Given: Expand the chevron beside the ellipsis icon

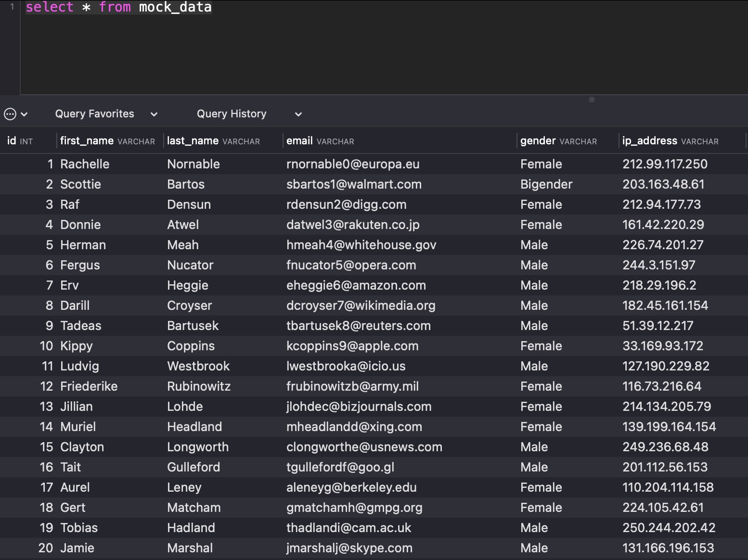Looking at the screenshot, I should tap(24, 115).
